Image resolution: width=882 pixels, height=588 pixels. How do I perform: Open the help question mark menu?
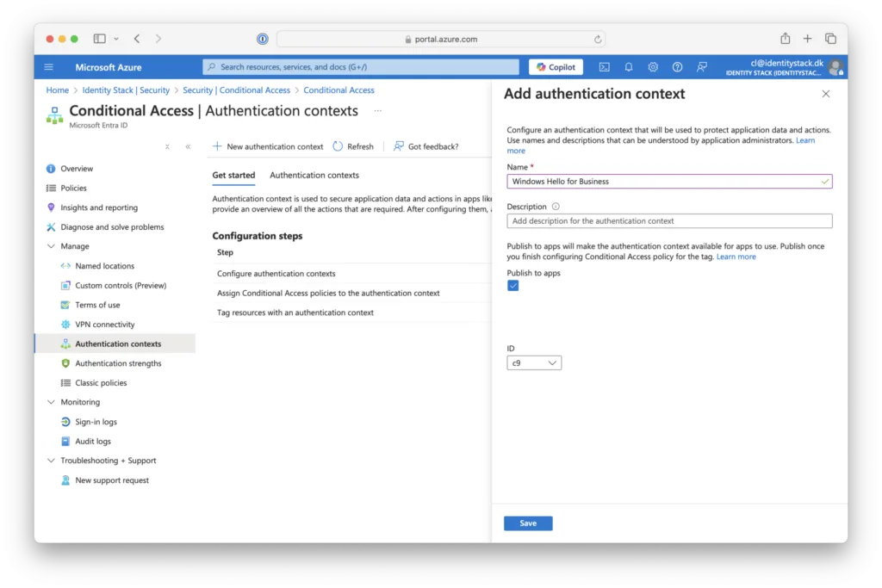677,67
